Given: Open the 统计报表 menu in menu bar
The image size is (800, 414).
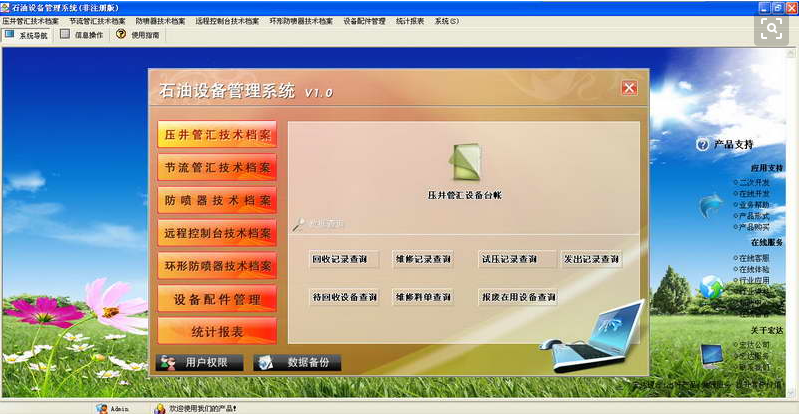Looking at the screenshot, I should pyautogui.click(x=410, y=21).
